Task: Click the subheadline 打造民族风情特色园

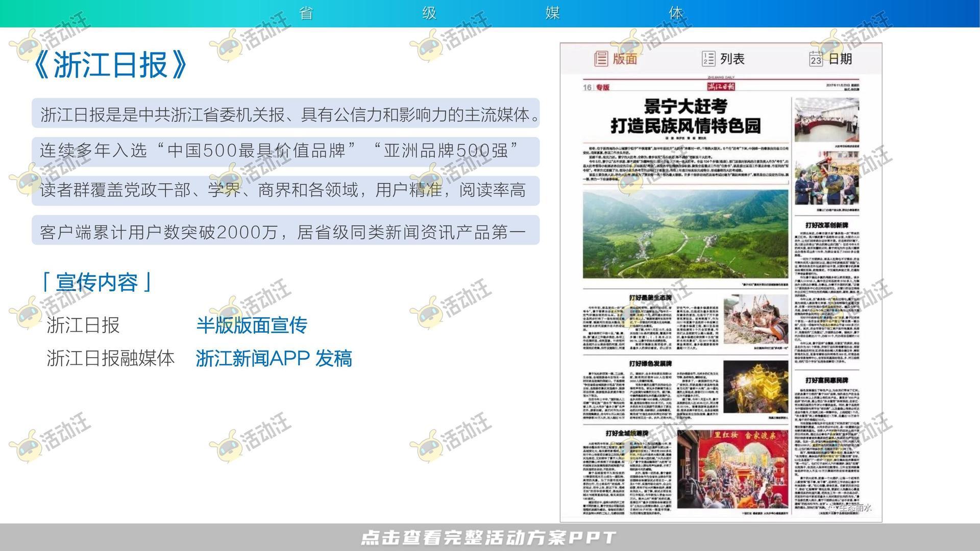Action: (x=685, y=126)
